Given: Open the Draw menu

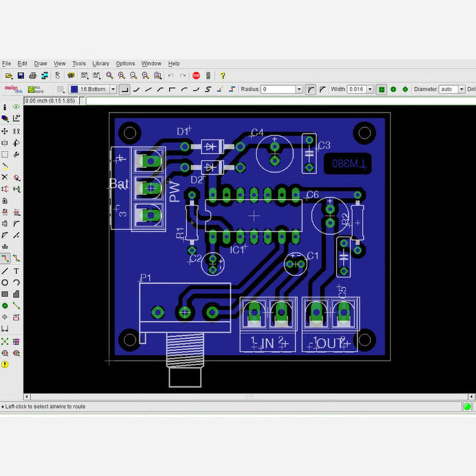Looking at the screenshot, I should [x=41, y=63].
